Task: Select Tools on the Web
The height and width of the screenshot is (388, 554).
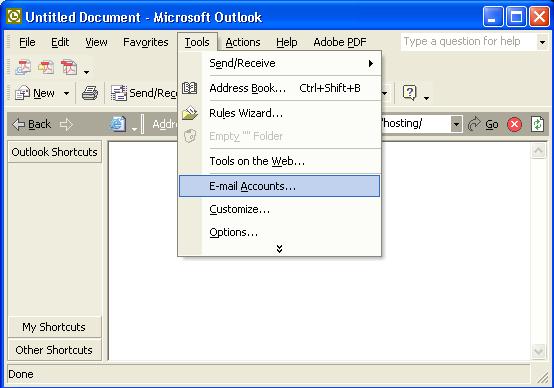Action: [x=279, y=161]
